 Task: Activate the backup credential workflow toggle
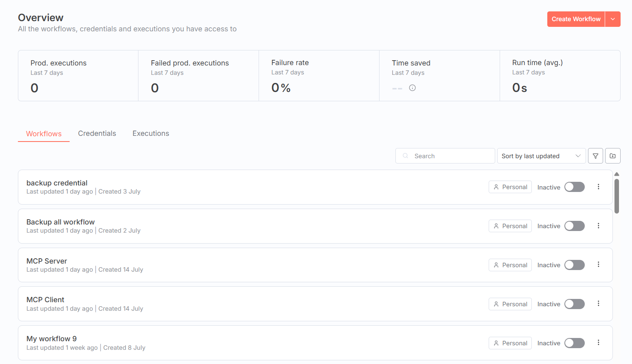(575, 187)
